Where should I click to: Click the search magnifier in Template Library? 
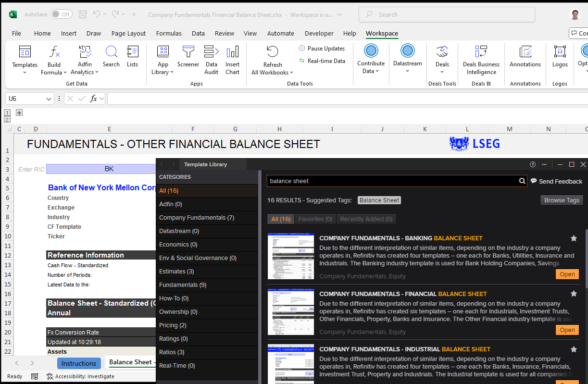pos(522,181)
